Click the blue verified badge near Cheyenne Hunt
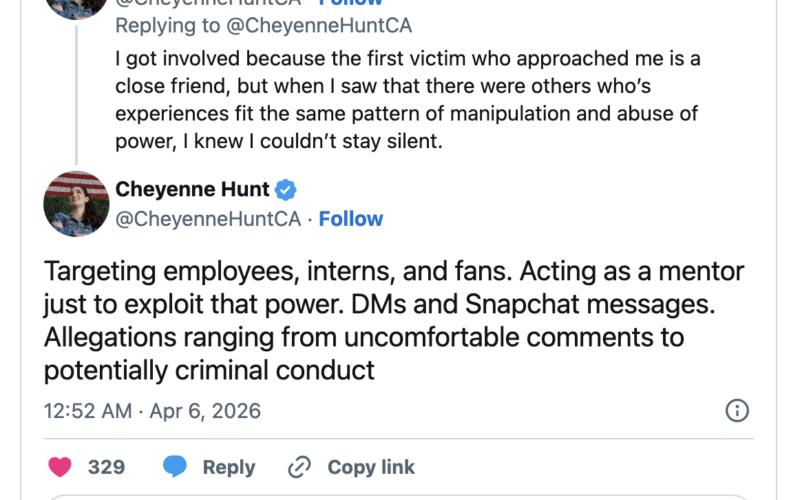The height and width of the screenshot is (500, 800). pos(285,190)
